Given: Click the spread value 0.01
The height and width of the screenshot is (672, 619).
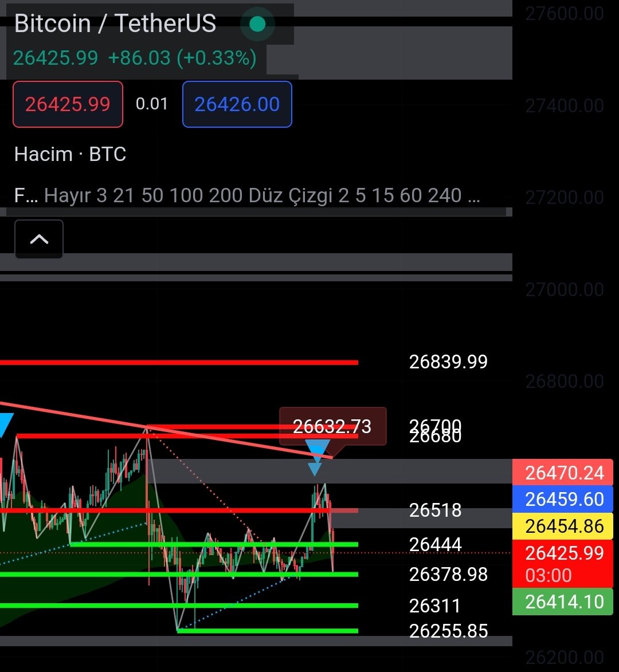Looking at the screenshot, I should tap(152, 104).
